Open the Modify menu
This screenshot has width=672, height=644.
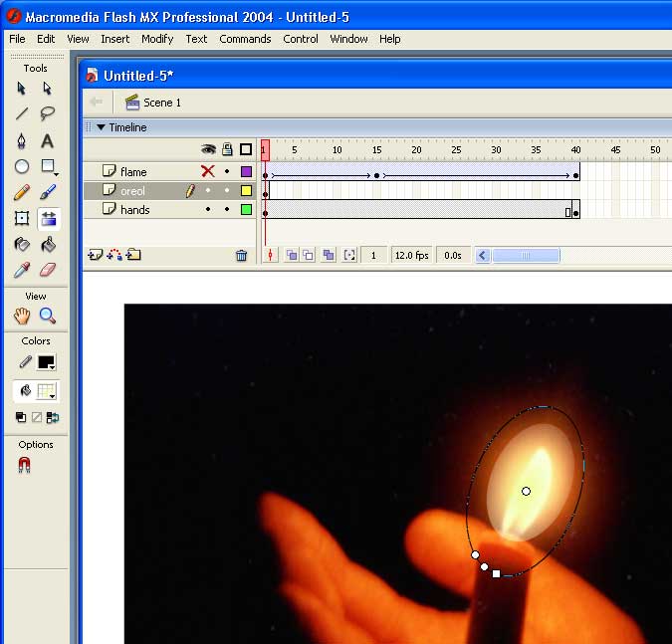pos(157,39)
